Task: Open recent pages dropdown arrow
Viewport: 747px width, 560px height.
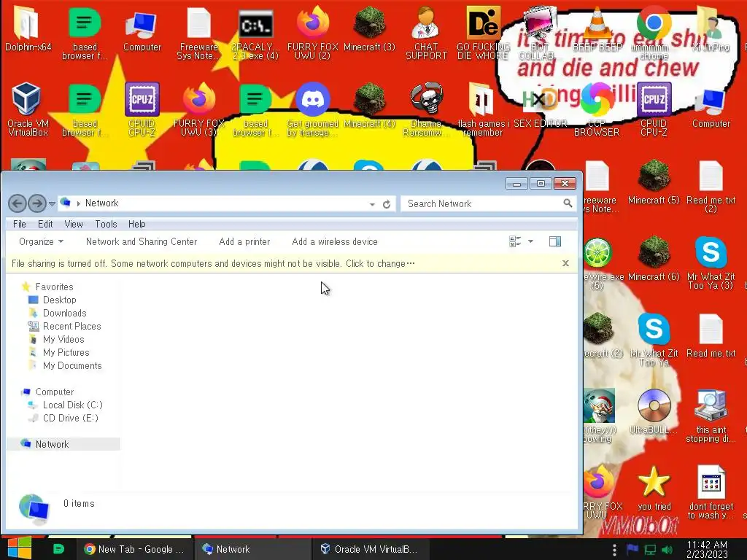Action: 52,204
